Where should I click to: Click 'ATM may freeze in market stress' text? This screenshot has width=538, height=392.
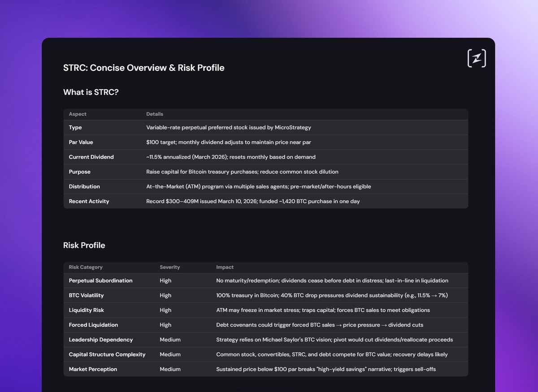(x=323, y=310)
